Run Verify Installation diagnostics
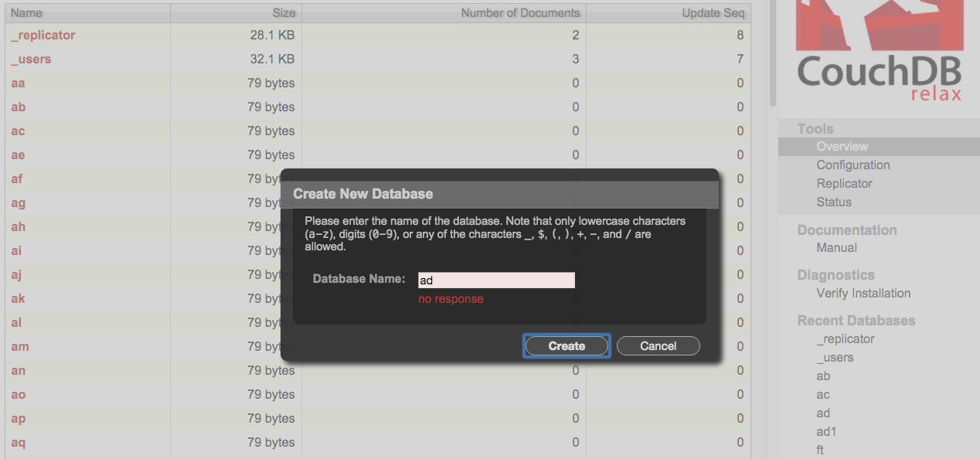The height and width of the screenshot is (459, 980). tap(863, 293)
